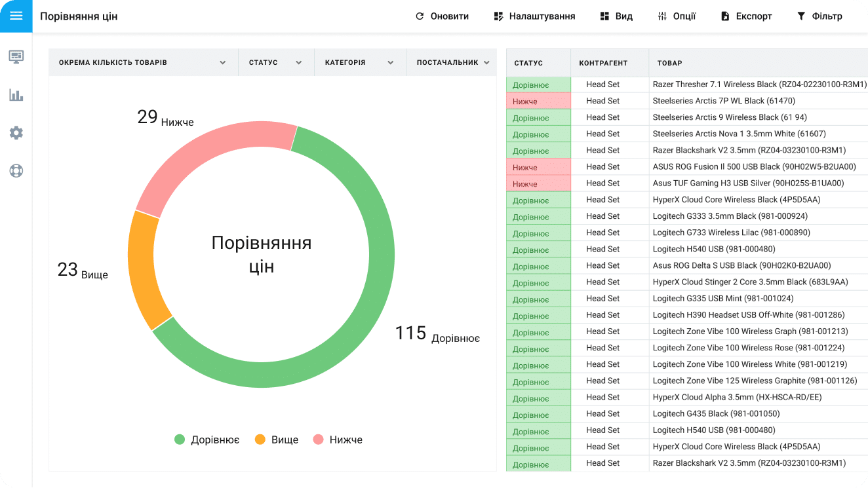Click the orange Вище donut segment

[x=142, y=269]
